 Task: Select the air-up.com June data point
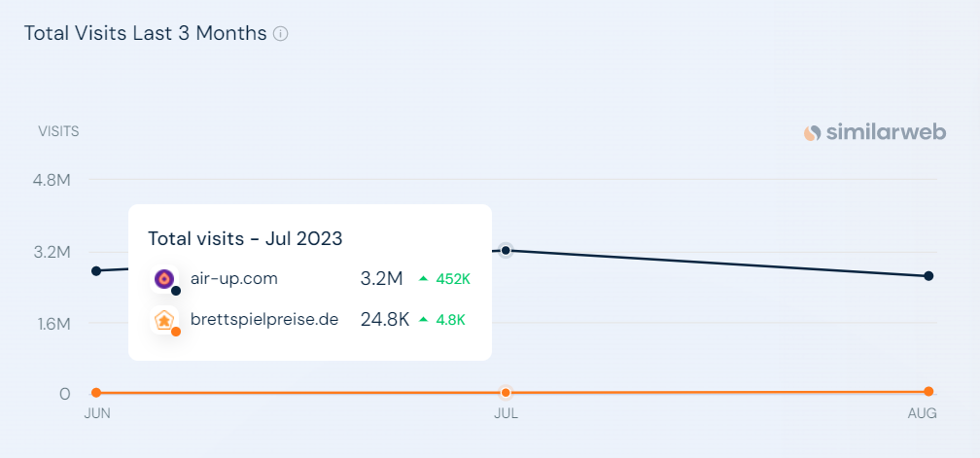(x=96, y=270)
